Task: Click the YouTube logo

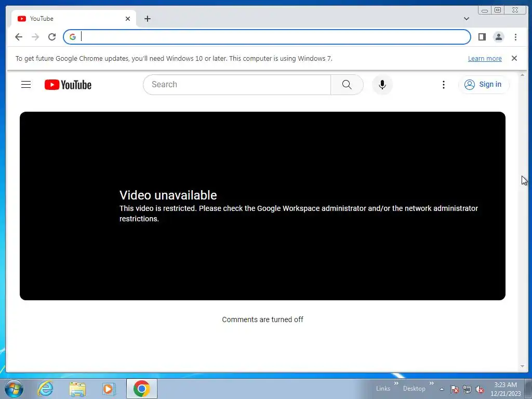Action: (x=68, y=85)
